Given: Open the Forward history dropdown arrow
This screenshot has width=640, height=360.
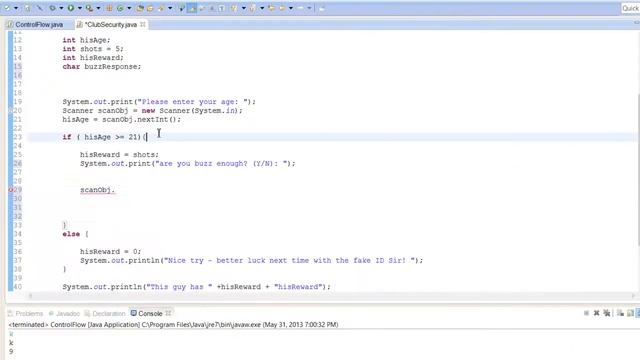Looking at the screenshot, I should (309, 8).
